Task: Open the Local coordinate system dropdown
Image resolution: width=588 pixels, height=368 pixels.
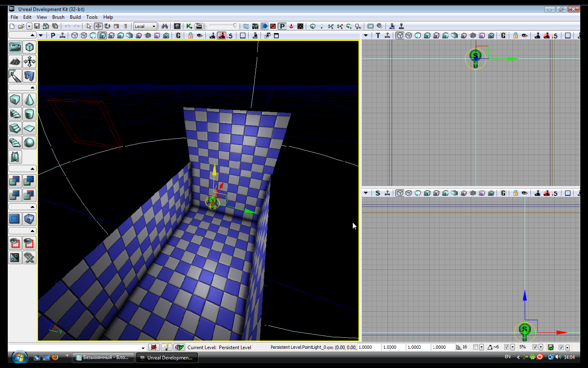Action: tap(145, 26)
